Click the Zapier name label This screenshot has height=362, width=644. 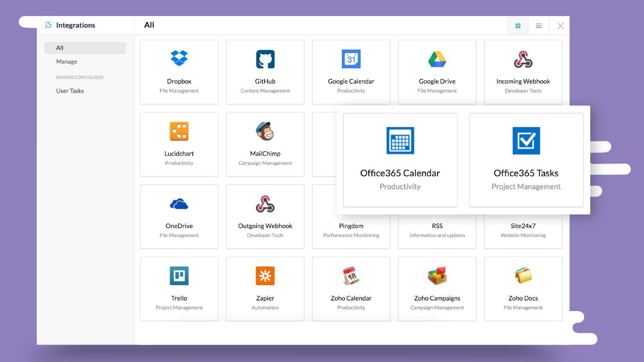265,298
